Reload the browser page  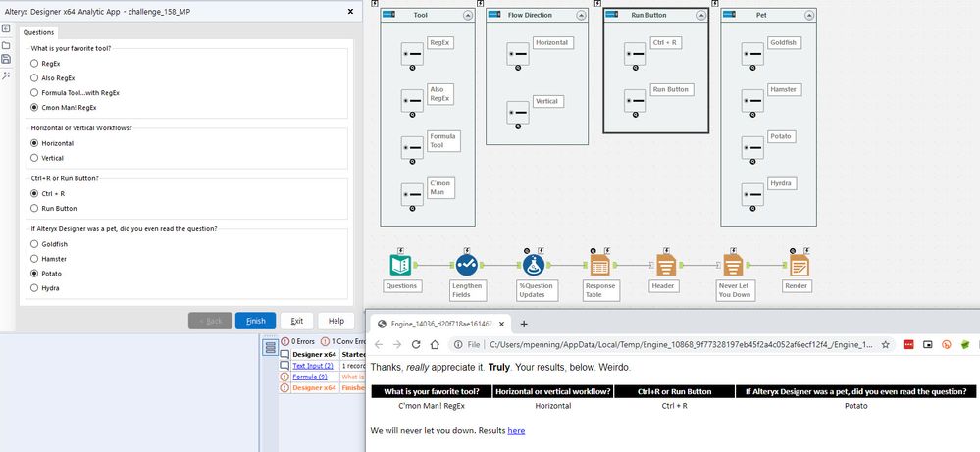416,344
